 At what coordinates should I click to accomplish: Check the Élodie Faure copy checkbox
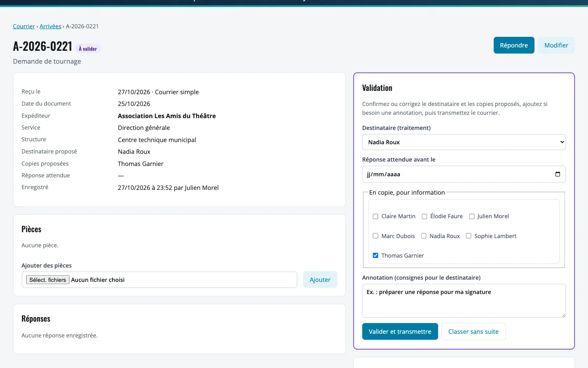[x=424, y=216]
